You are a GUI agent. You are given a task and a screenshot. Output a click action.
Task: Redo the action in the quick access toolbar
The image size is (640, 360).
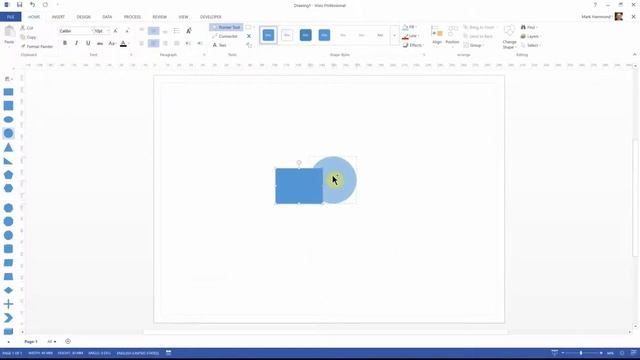pos(45,5)
